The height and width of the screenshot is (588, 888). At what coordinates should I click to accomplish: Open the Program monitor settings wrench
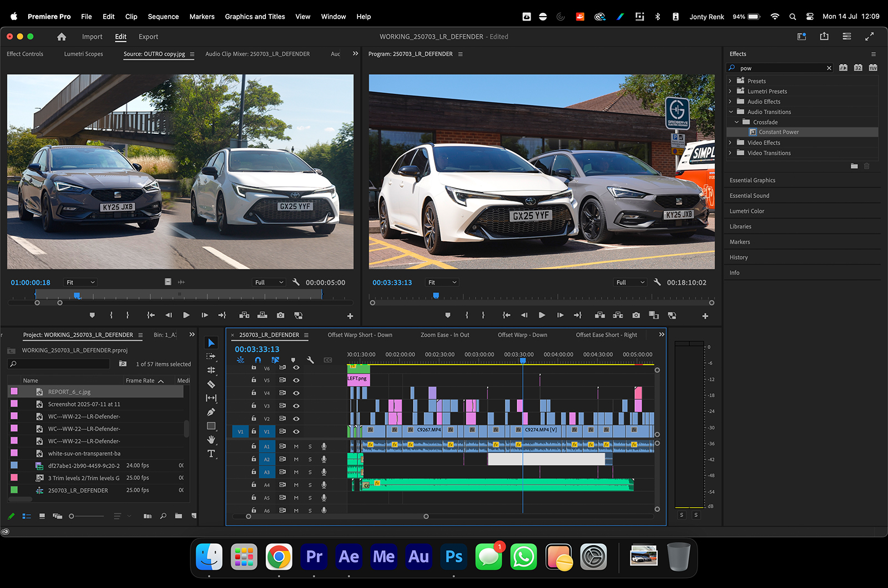(657, 282)
